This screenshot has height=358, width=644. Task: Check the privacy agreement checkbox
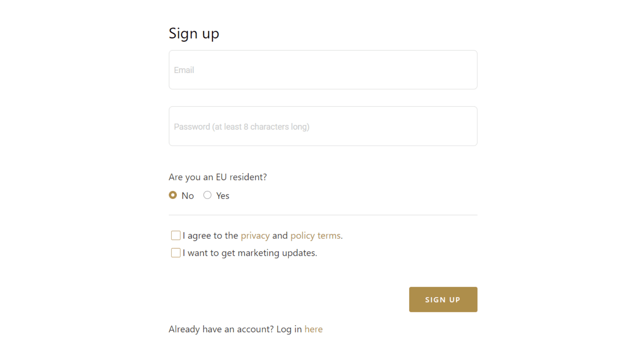(x=176, y=235)
